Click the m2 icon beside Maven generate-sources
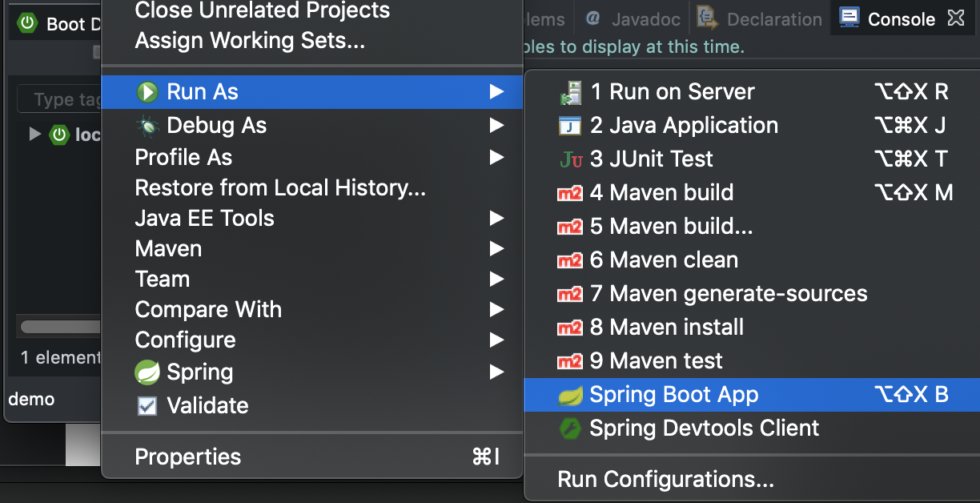Image resolution: width=980 pixels, height=503 pixels. (569, 294)
